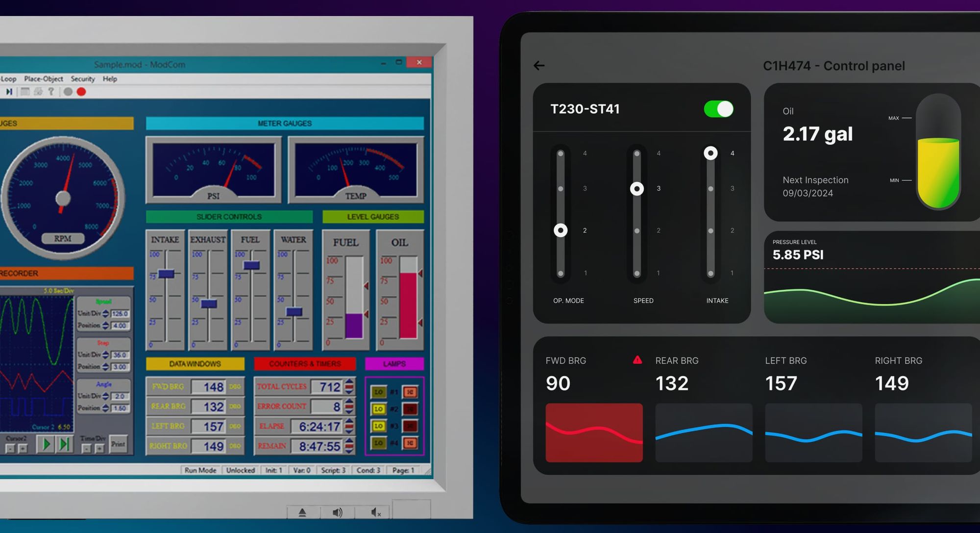
Task: Open the Security menu
Action: (x=82, y=79)
